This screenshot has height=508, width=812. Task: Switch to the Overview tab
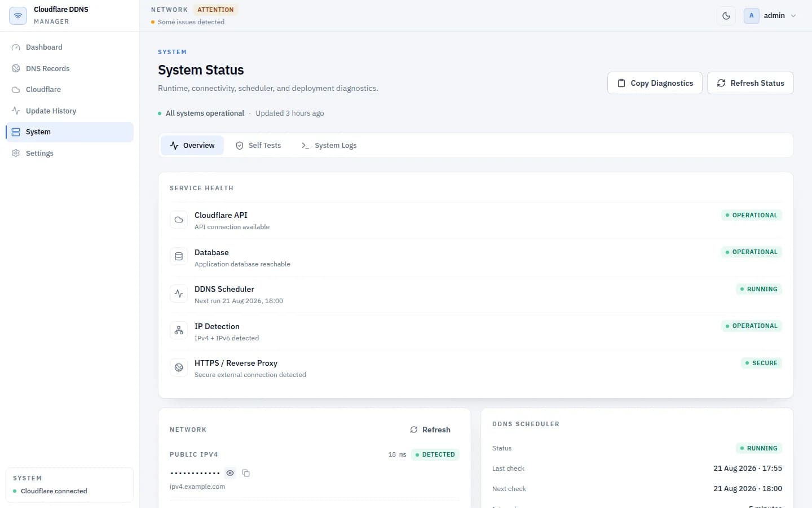point(192,146)
